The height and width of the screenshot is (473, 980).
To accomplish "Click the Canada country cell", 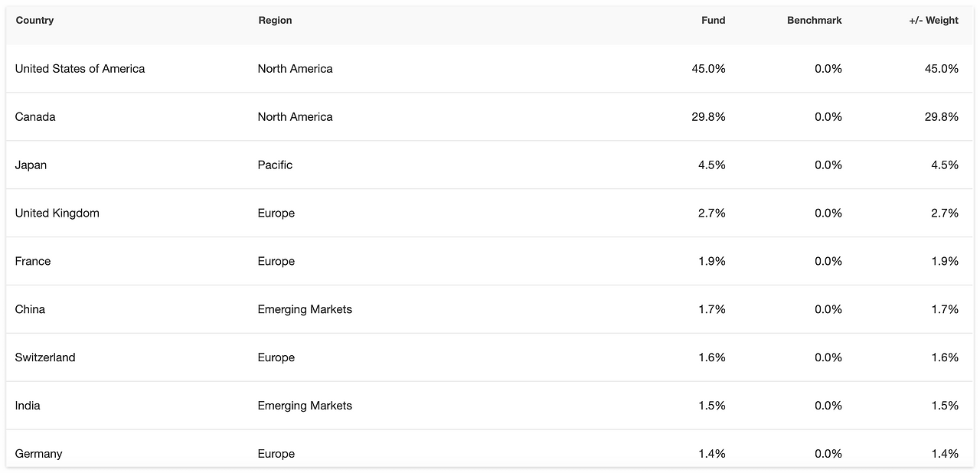I will [x=35, y=117].
